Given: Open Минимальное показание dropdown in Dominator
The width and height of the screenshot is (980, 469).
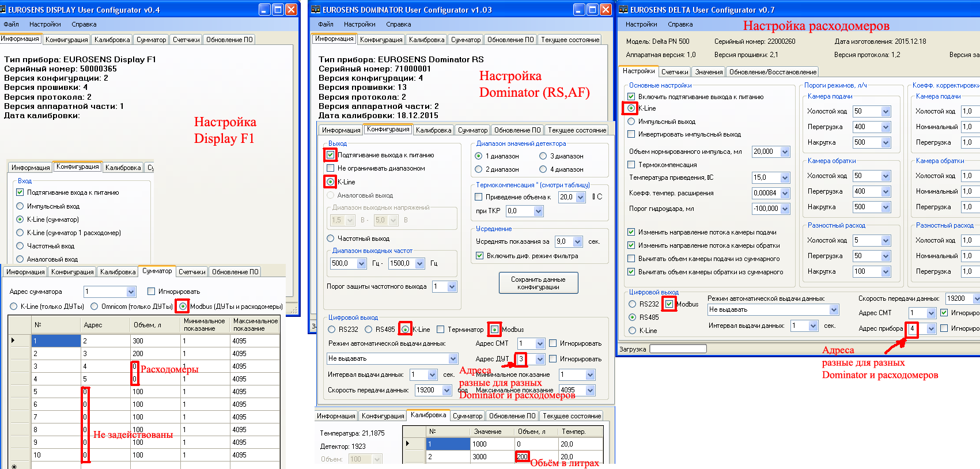Looking at the screenshot, I should [590, 375].
